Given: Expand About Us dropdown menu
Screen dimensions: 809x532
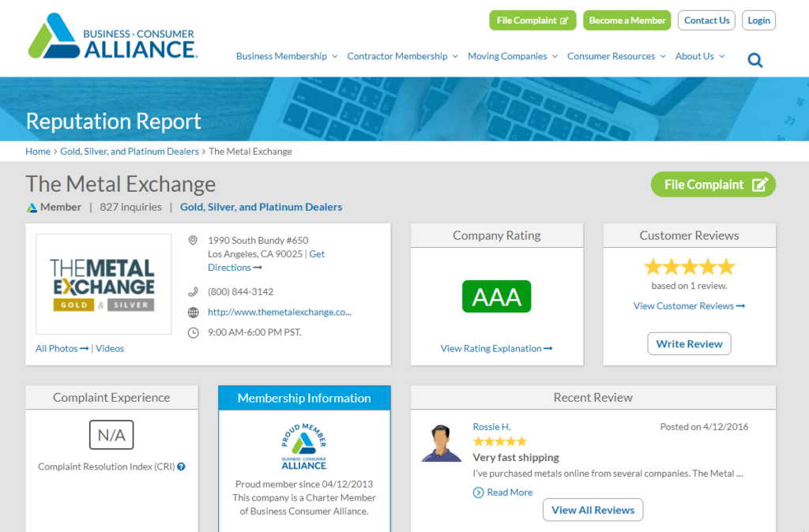Looking at the screenshot, I should [x=700, y=56].
